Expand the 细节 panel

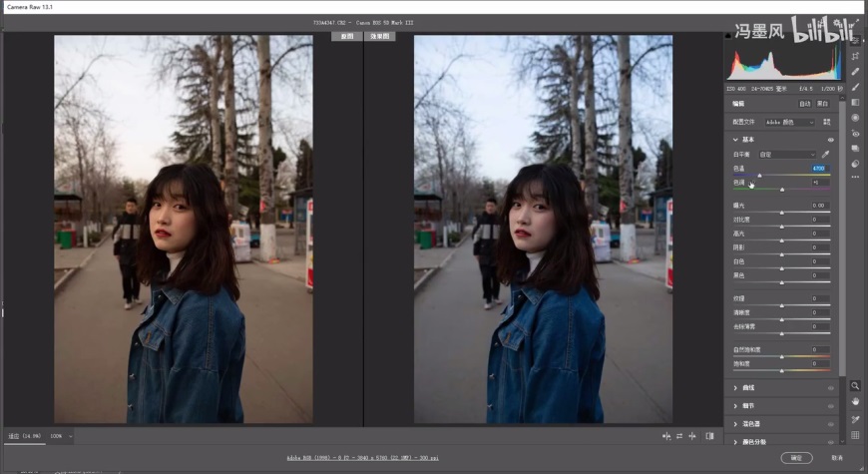(735, 406)
